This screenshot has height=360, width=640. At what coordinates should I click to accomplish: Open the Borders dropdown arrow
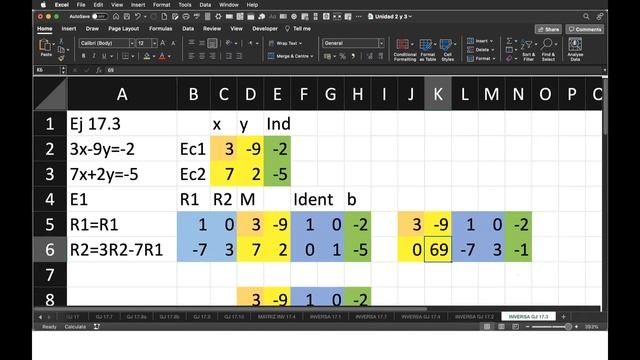point(133,56)
